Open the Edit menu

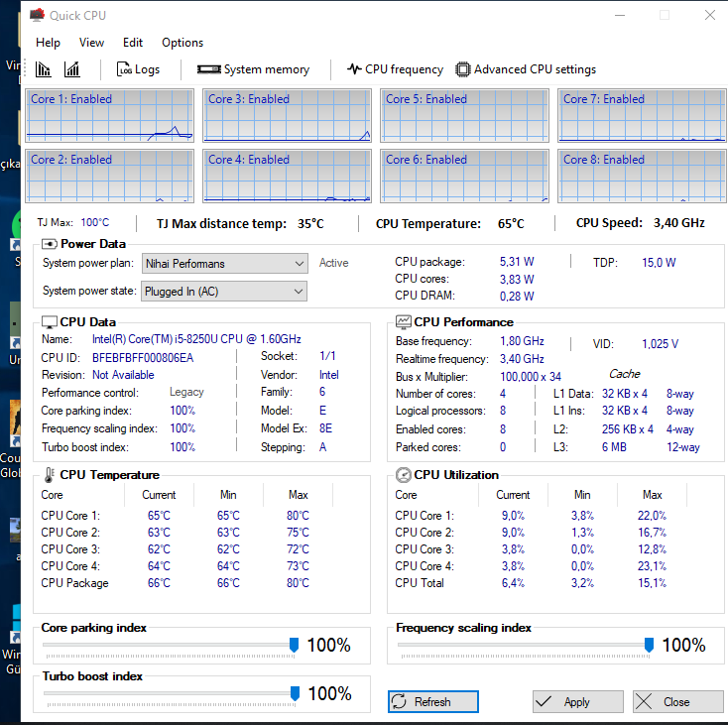pyautogui.click(x=133, y=43)
